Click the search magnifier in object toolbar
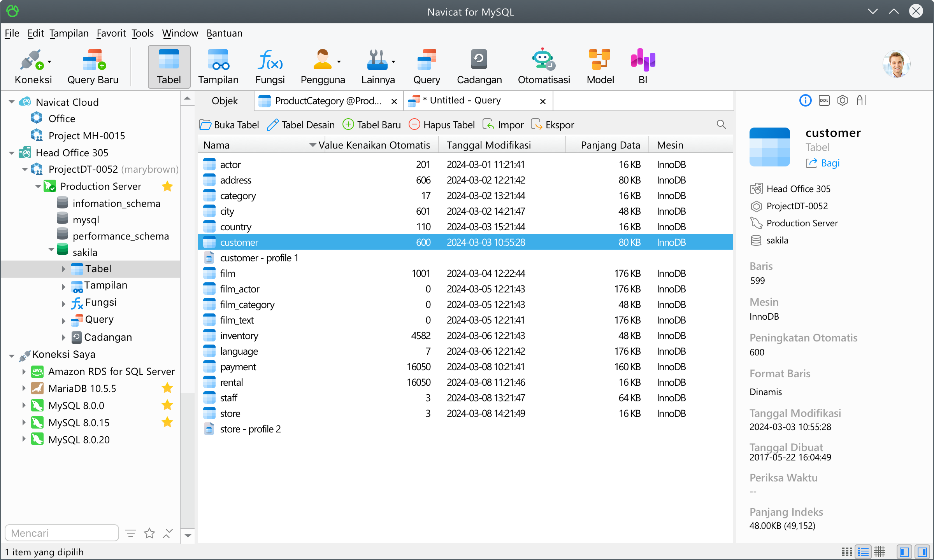Image resolution: width=934 pixels, height=560 pixels. 721,124
